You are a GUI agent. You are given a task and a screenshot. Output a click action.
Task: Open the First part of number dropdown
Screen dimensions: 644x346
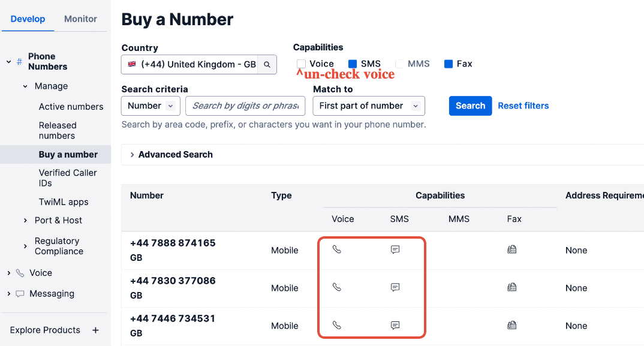coord(369,106)
